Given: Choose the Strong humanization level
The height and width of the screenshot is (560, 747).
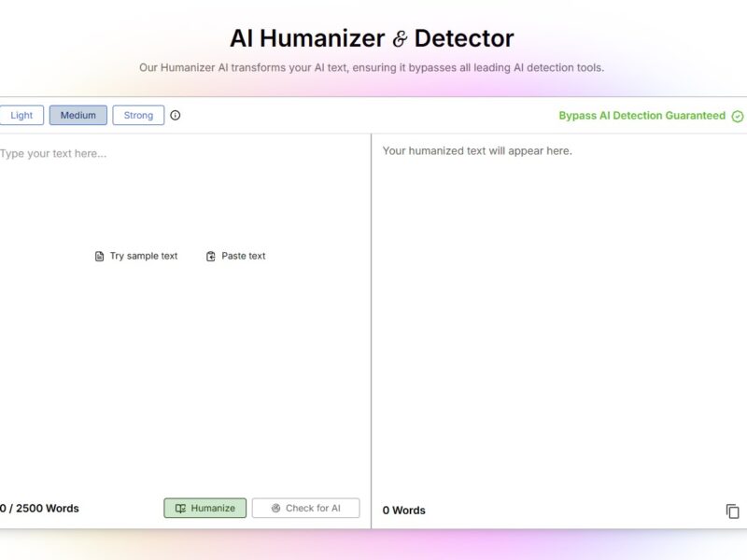Looking at the screenshot, I should [x=138, y=116].
